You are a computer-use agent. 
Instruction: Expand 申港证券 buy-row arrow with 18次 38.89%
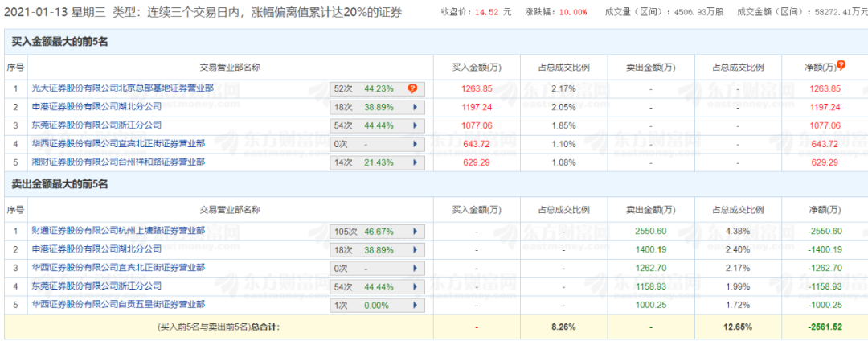click(415, 107)
